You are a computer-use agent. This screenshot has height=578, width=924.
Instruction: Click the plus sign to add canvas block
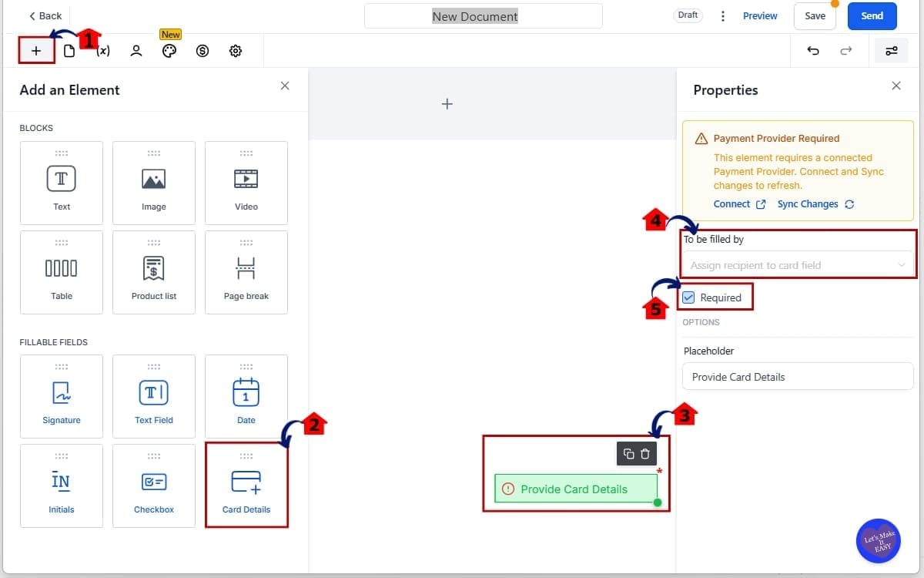447,103
